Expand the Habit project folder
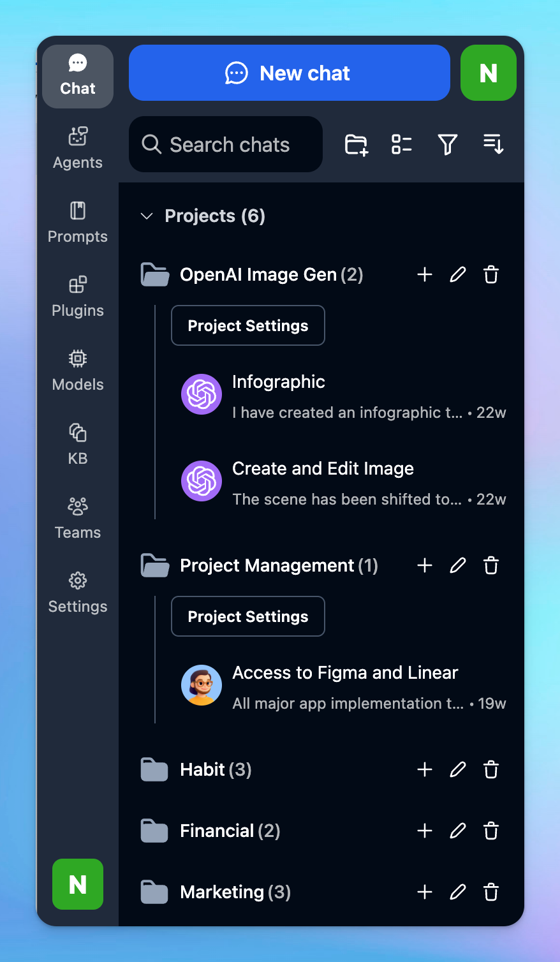Viewport: 560px width, 962px height. tap(154, 770)
